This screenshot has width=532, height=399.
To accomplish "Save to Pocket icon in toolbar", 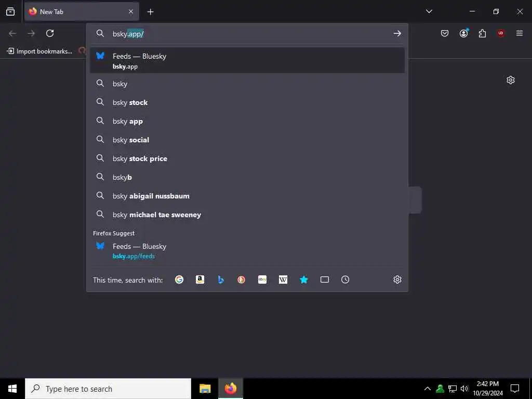I will tap(445, 33).
